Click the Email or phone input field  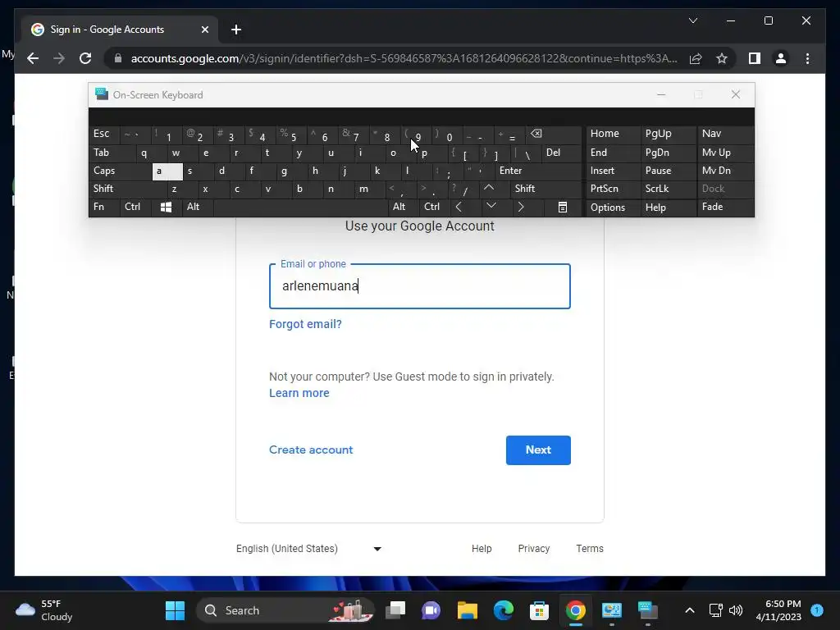click(x=419, y=286)
